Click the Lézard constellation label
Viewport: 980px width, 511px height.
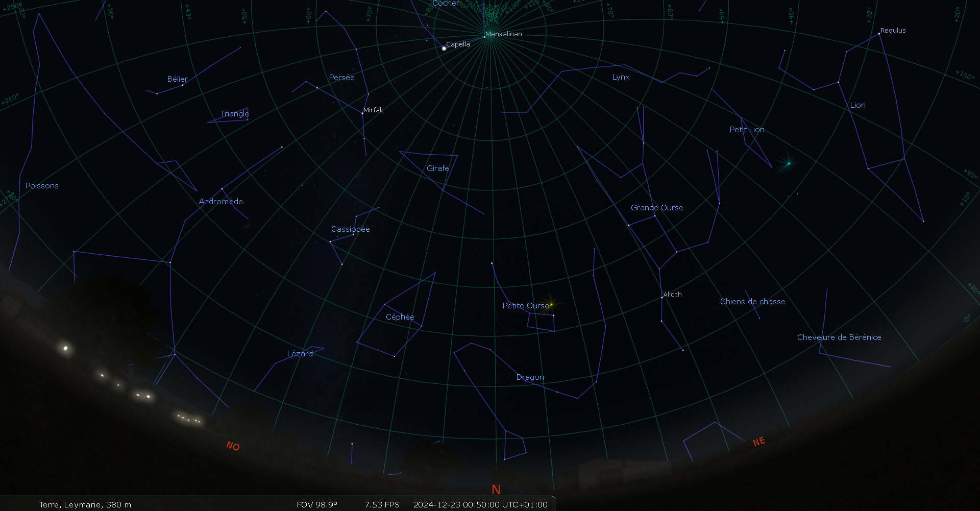coord(300,354)
